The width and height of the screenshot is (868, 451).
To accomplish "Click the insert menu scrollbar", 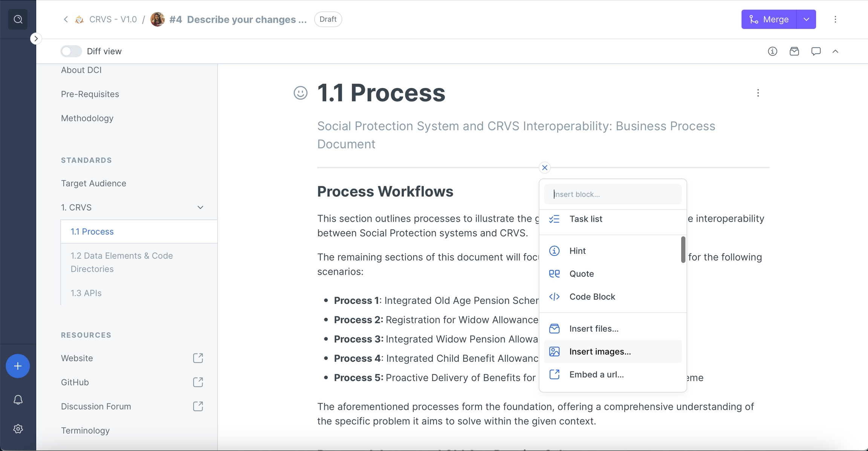I will pos(683,250).
